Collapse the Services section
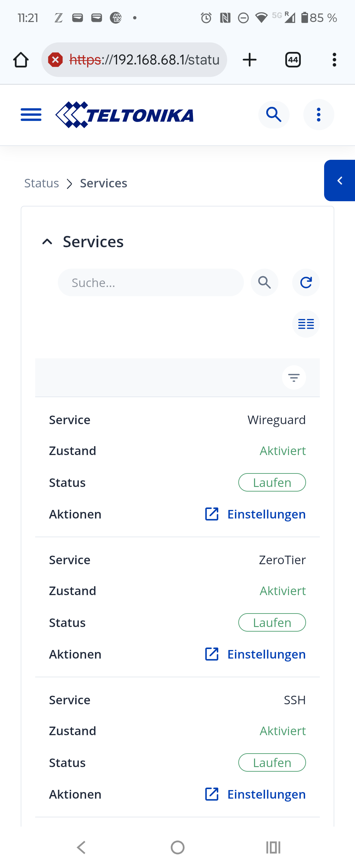 click(47, 242)
